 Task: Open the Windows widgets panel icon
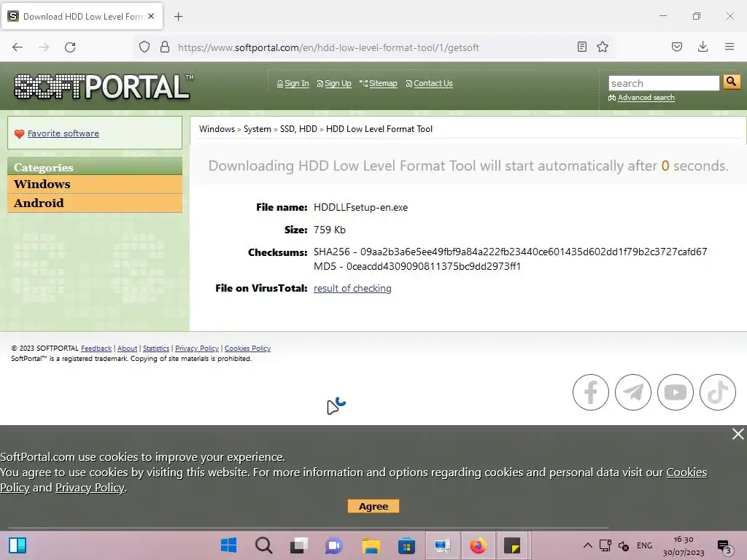click(18, 545)
